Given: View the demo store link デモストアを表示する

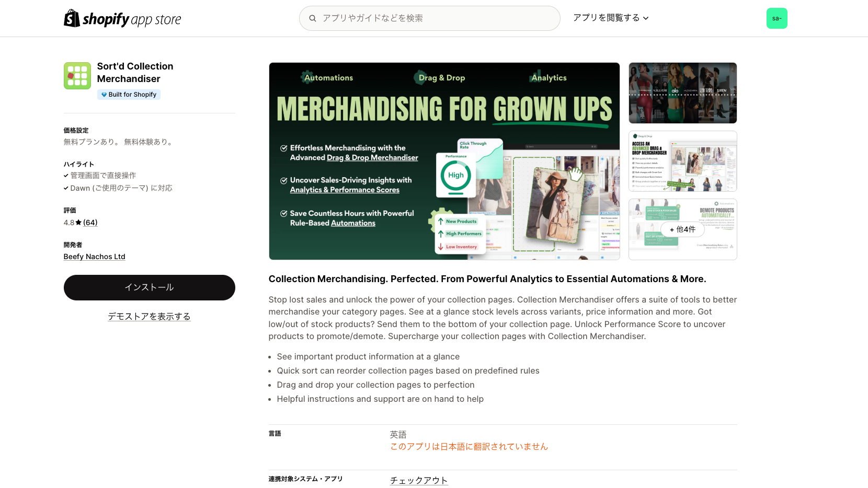Looking at the screenshot, I should (149, 317).
